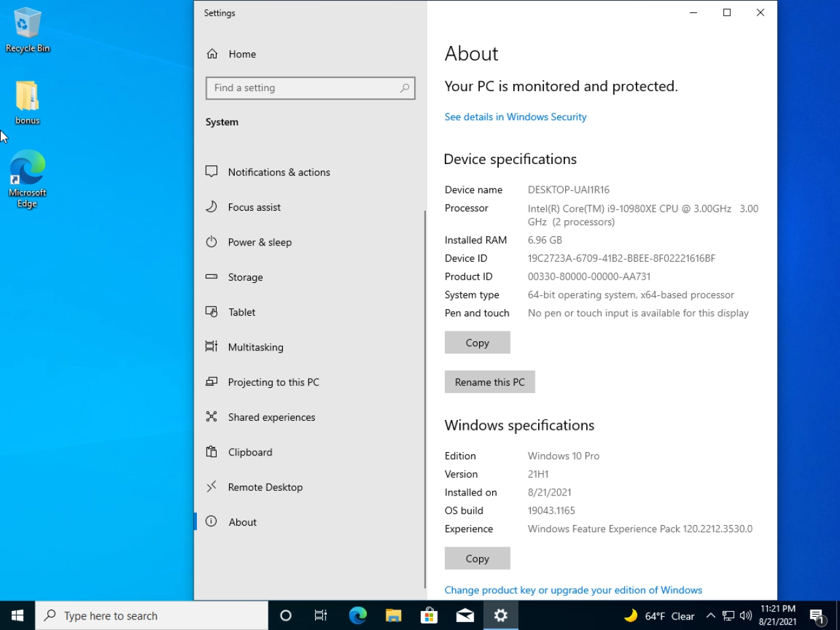Click Change product key or upgrade link
Screen dimensions: 840x630
pyautogui.click(x=573, y=590)
